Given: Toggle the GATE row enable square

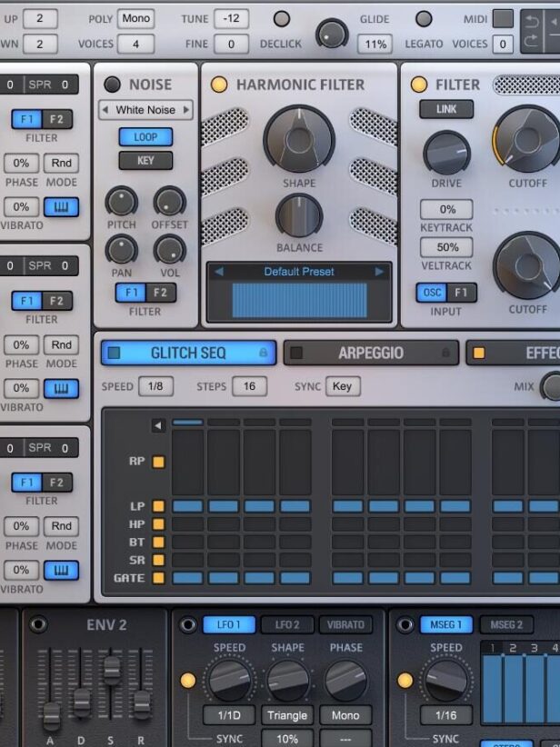Looking at the screenshot, I should [x=158, y=578].
